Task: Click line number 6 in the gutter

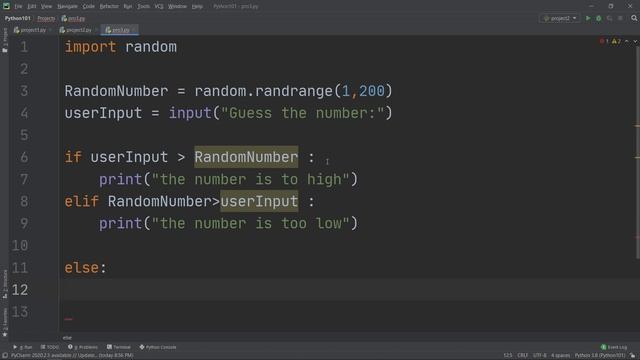Action: coord(24,157)
